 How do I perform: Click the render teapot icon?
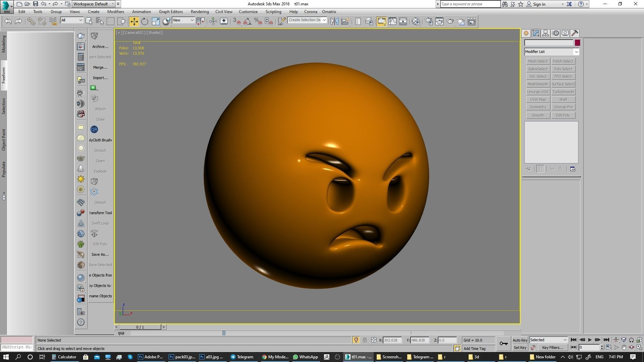coord(450,22)
